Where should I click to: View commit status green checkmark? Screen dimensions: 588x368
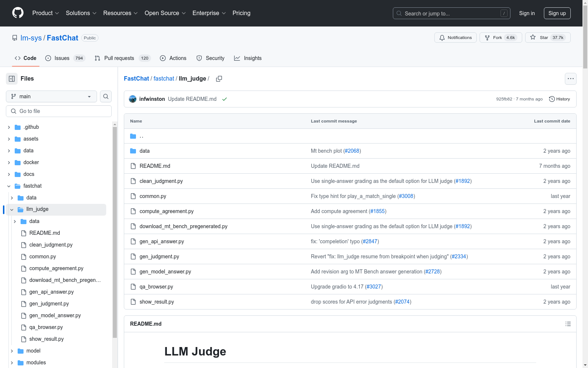point(225,99)
